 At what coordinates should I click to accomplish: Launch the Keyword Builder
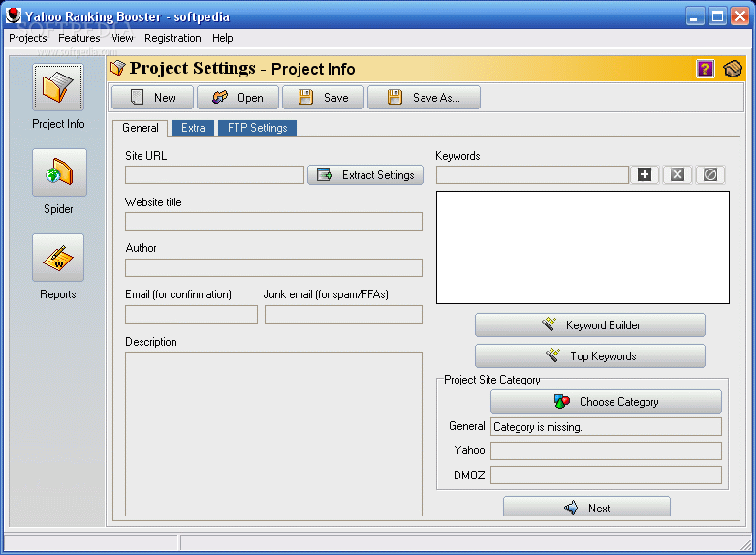(590, 325)
